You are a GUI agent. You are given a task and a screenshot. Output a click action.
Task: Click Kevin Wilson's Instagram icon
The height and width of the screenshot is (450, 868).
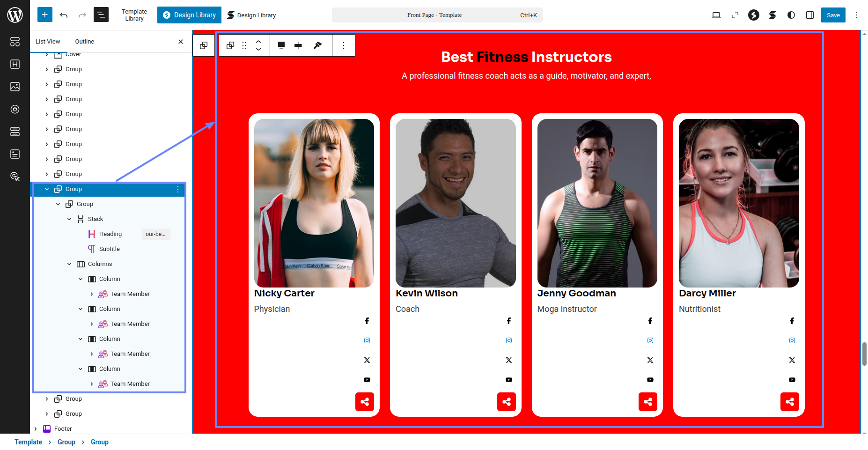[509, 340]
